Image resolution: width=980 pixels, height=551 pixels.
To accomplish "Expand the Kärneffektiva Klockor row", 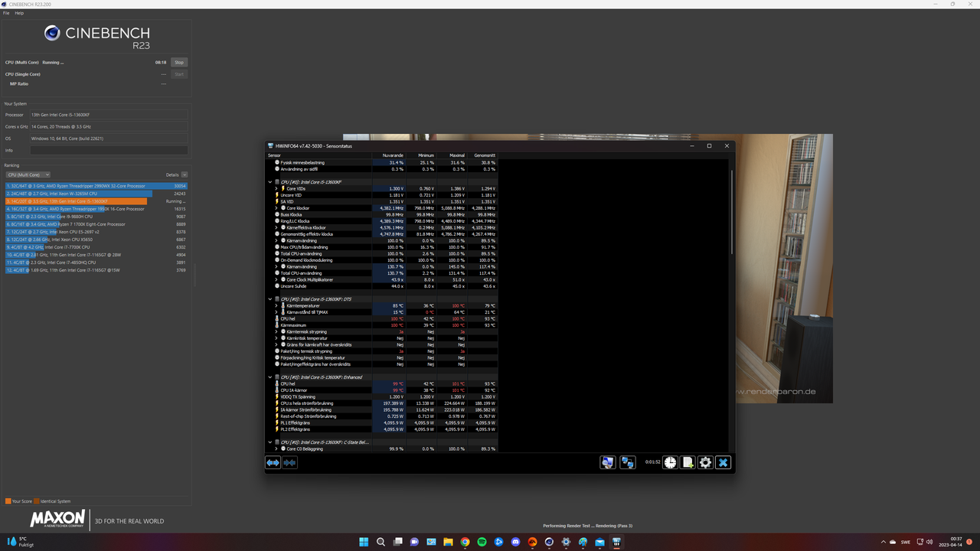I will (x=276, y=227).
